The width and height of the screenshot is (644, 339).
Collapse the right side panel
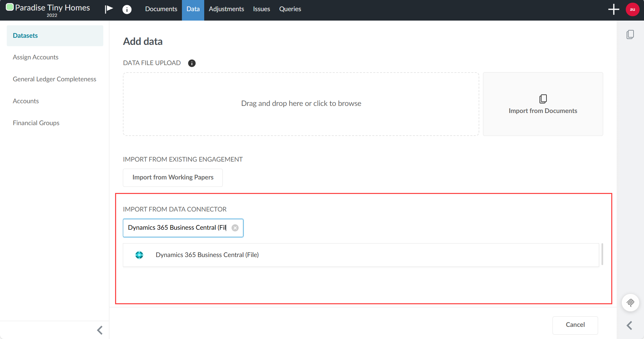point(629,325)
